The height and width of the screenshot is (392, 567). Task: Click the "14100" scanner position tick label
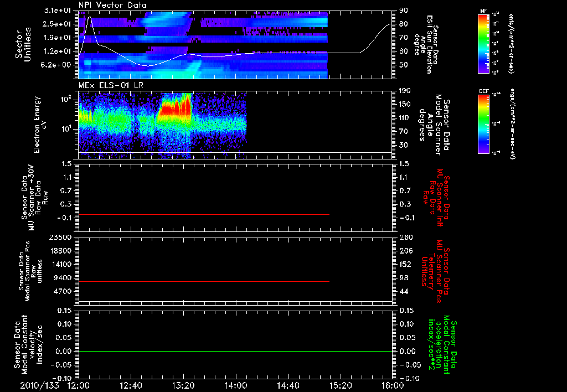click(x=60, y=264)
